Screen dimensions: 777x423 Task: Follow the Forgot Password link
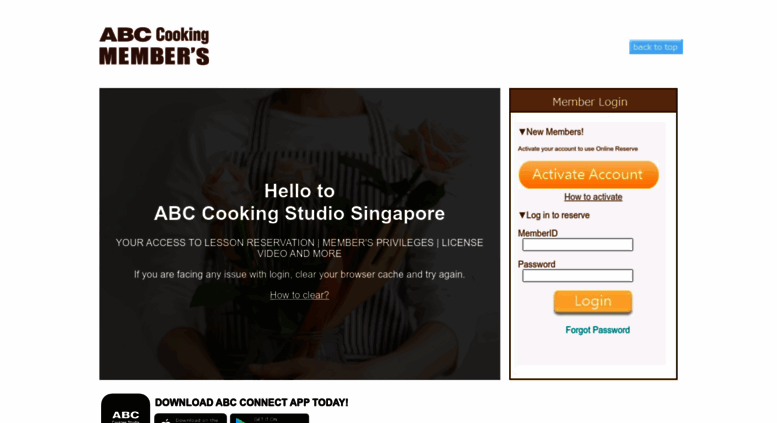point(597,330)
